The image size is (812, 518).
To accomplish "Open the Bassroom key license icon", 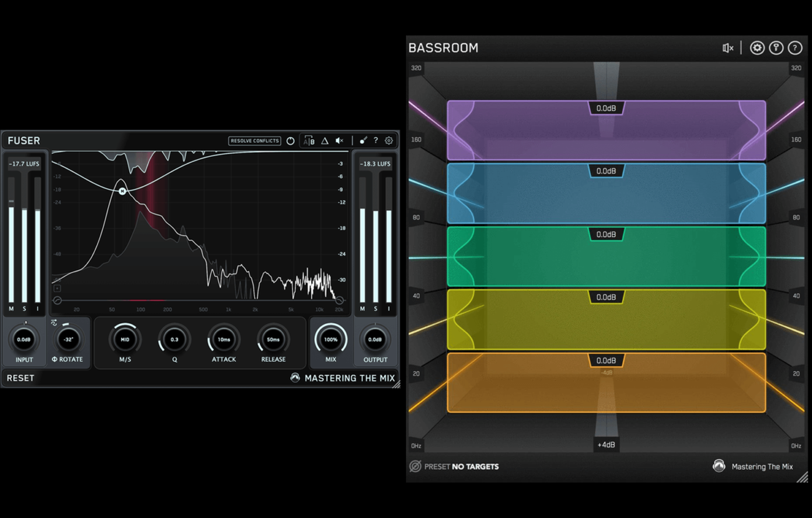I will coord(776,48).
